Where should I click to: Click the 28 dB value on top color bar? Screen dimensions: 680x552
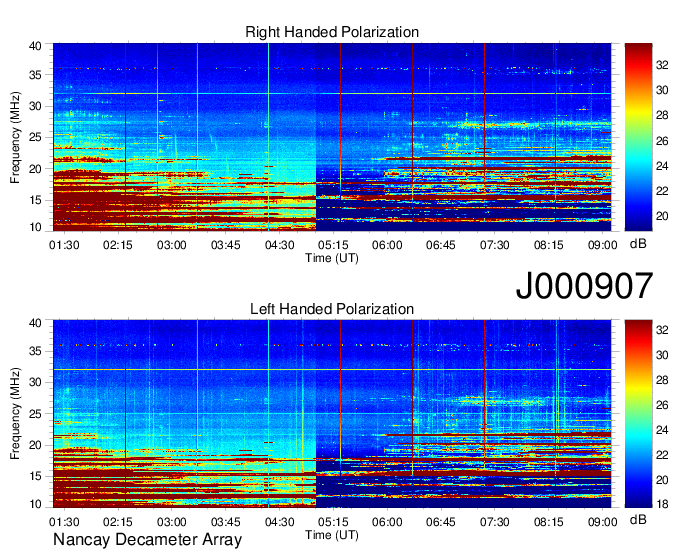pos(662,115)
